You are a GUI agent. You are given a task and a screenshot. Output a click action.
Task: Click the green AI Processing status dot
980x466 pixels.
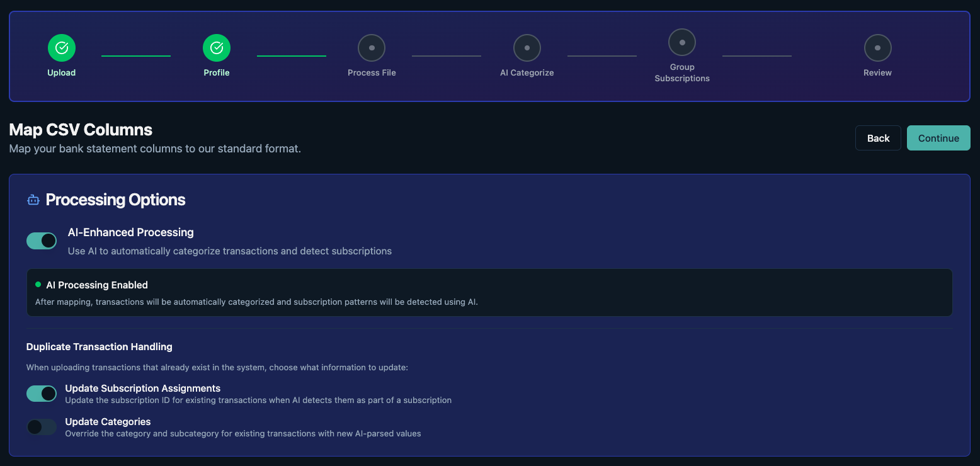(x=39, y=285)
